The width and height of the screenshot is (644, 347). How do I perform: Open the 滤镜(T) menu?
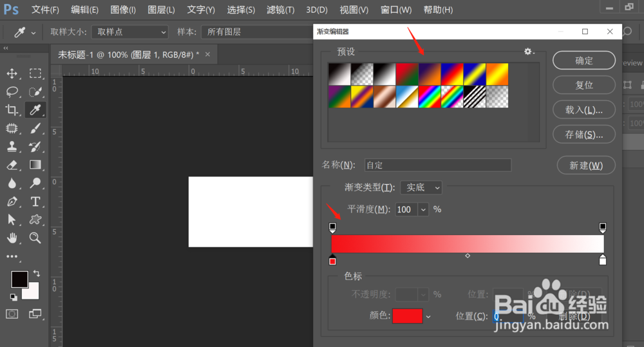point(281,10)
